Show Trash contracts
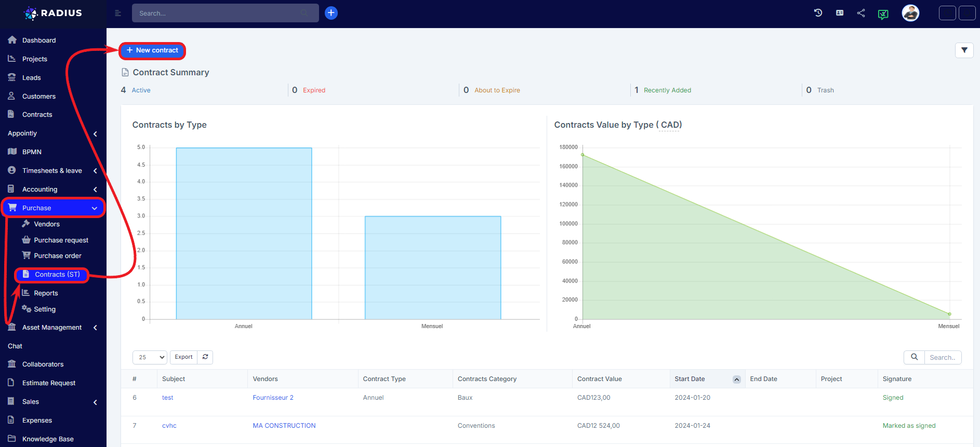 pyautogui.click(x=825, y=90)
